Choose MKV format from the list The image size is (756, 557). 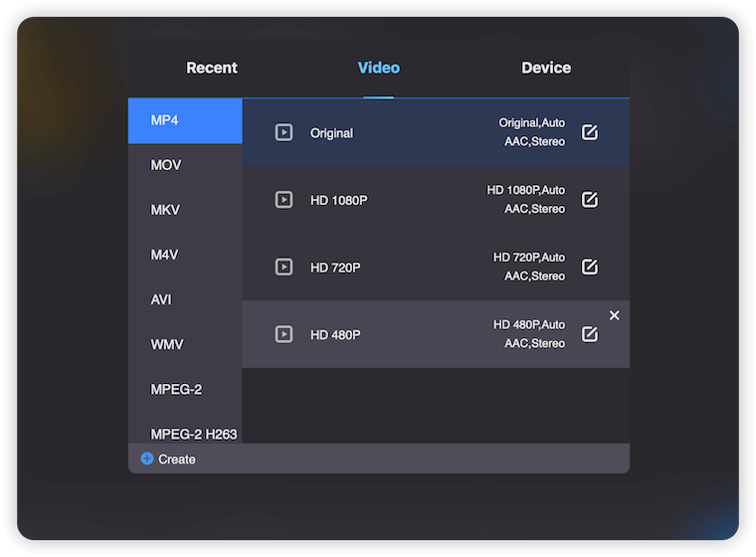click(165, 210)
